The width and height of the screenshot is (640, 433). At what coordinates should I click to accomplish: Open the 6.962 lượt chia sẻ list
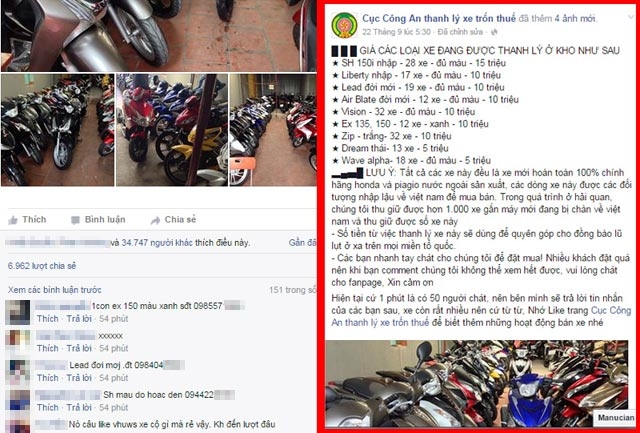pos(42,266)
